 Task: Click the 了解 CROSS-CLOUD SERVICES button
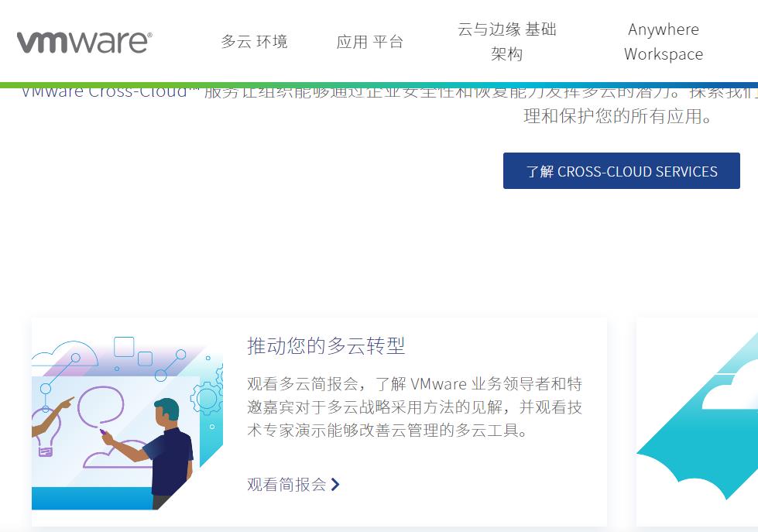pyautogui.click(x=621, y=170)
